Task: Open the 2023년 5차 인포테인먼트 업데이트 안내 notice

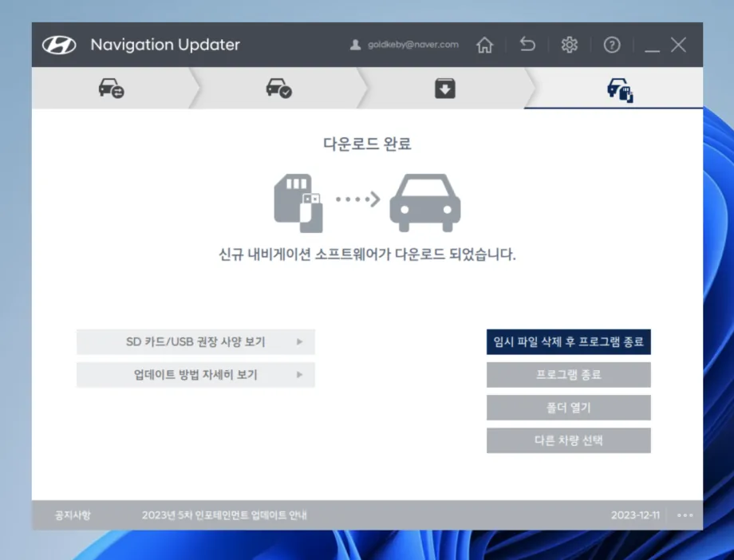Action: (x=225, y=515)
